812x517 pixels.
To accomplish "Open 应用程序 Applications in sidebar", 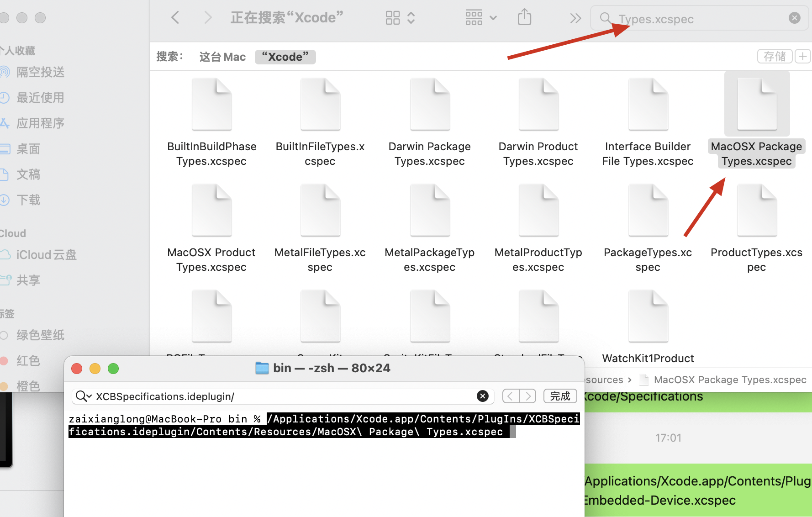I will [40, 123].
